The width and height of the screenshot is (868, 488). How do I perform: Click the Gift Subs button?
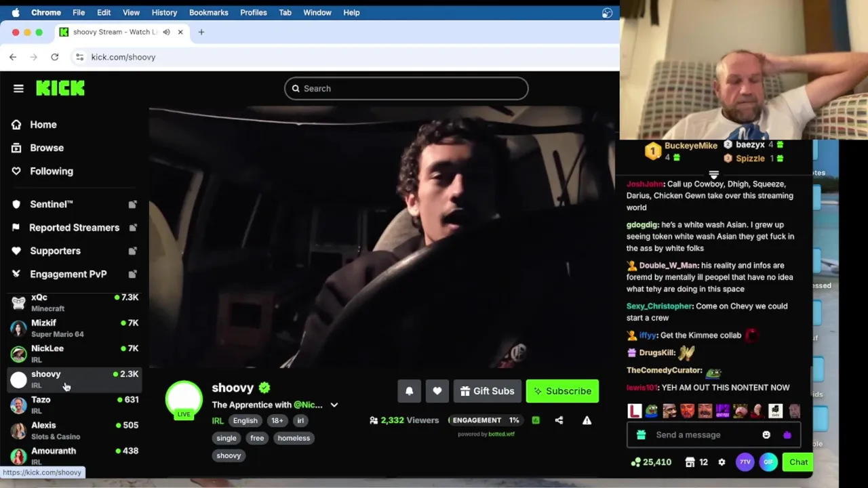(x=487, y=391)
